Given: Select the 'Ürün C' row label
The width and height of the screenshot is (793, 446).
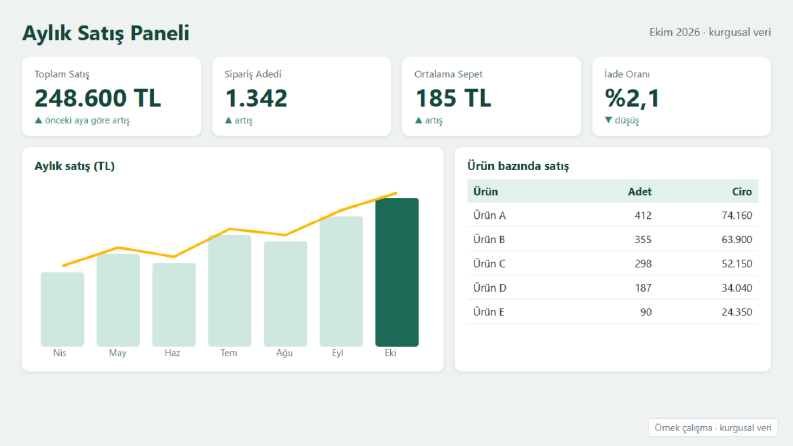Looking at the screenshot, I should (x=489, y=264).
